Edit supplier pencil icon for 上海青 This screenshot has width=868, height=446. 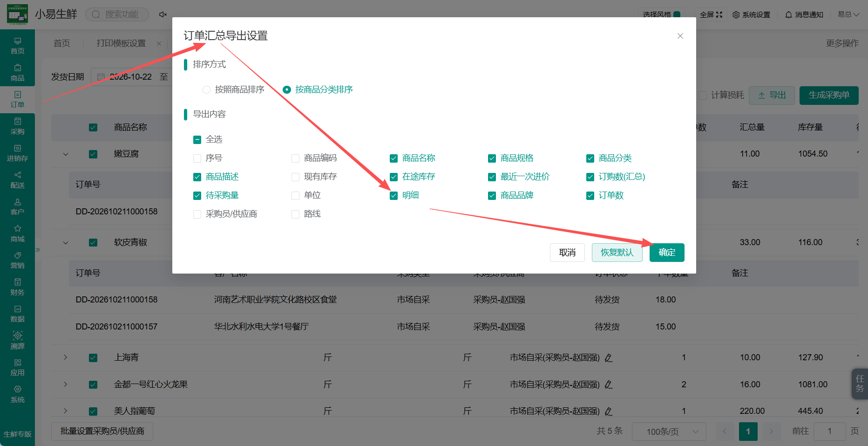coord(608,358)
